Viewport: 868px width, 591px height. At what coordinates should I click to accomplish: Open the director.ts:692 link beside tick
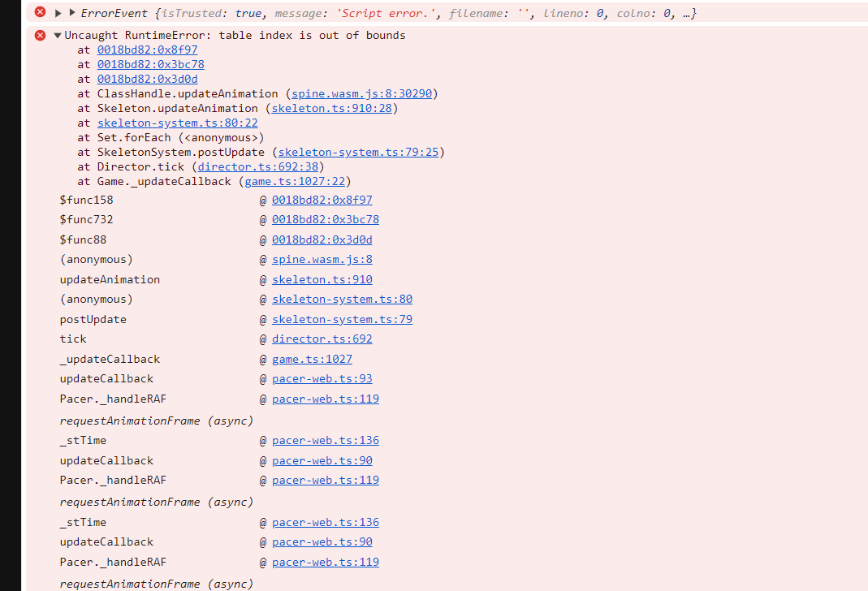322,339
